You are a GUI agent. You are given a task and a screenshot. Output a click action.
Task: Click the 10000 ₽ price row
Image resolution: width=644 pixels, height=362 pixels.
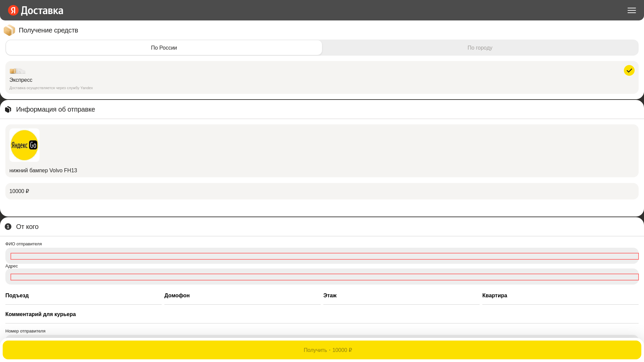(x=322, y=191)
